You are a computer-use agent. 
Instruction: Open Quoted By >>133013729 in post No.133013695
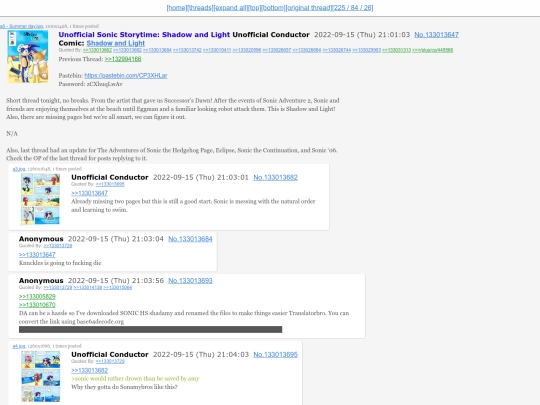click(110, 362)
